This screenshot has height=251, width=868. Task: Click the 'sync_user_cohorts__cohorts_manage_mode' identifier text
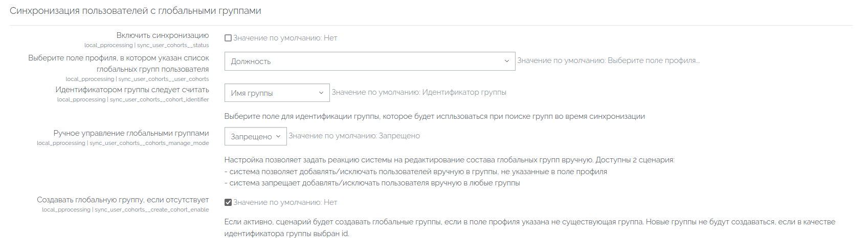[149, 143]
